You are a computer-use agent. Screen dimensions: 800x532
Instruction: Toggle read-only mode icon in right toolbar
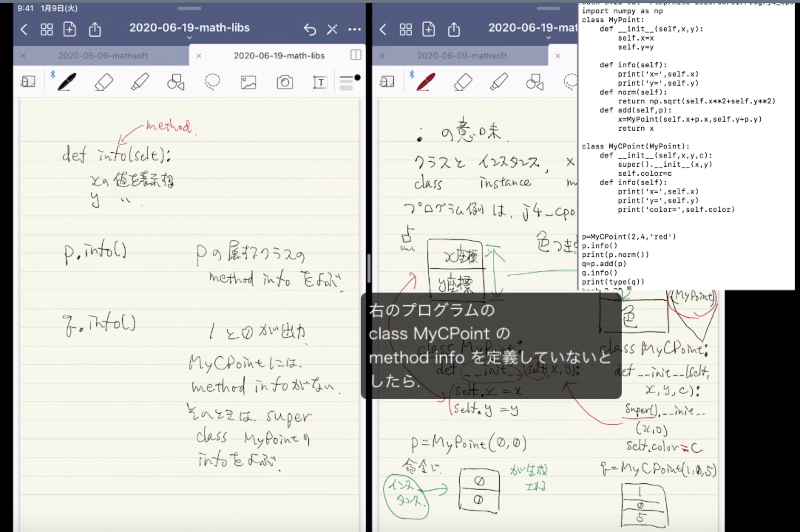[x=387, y=82]
